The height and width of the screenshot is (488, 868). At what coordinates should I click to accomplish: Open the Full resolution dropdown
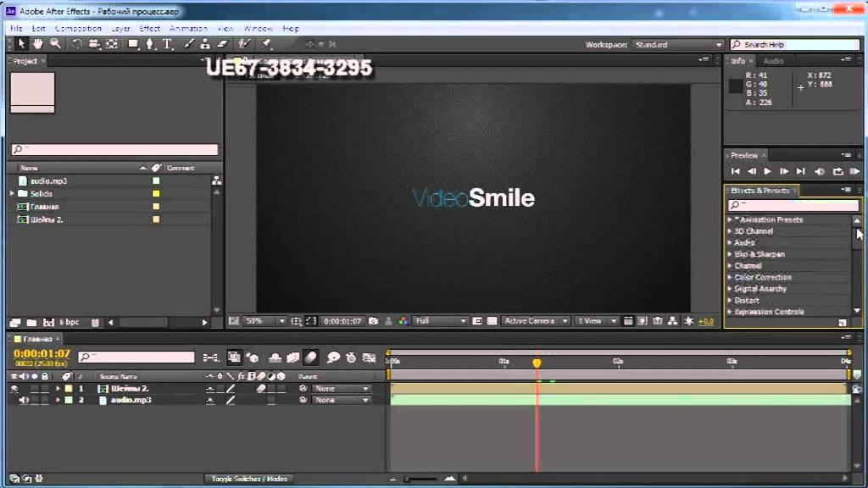point(441,321)
